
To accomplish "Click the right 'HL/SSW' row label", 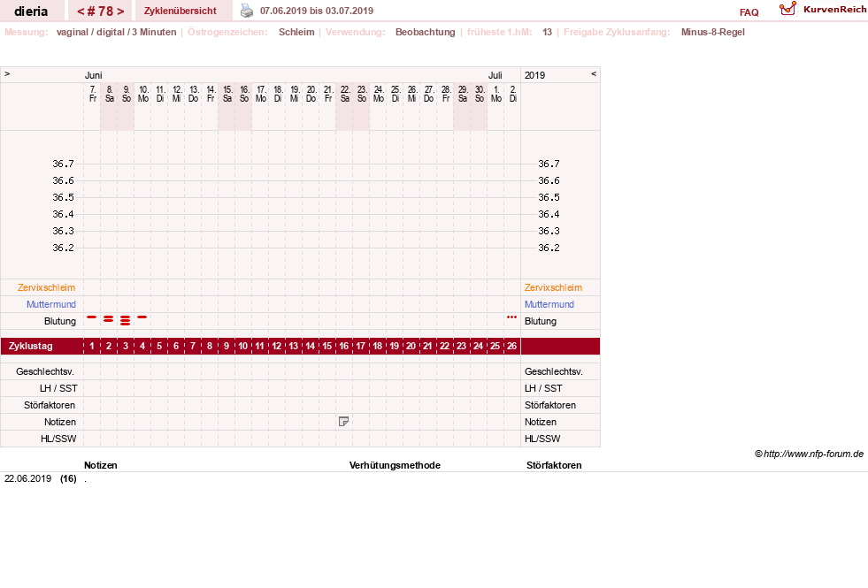I will click(542, 439).
